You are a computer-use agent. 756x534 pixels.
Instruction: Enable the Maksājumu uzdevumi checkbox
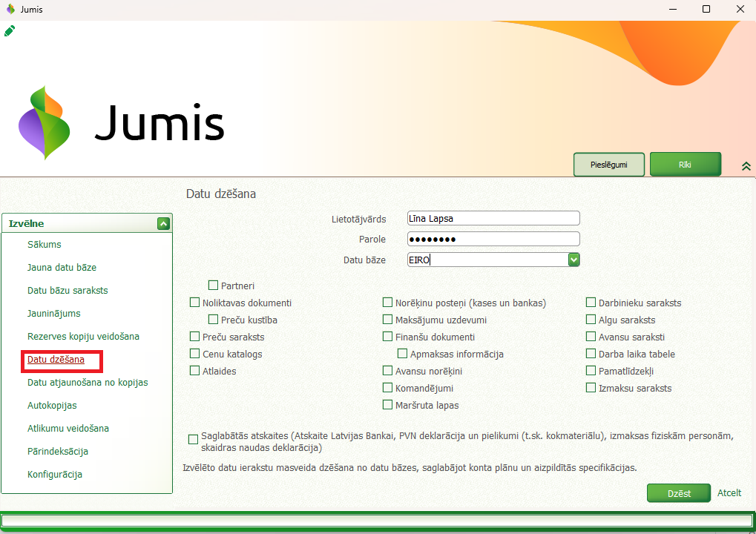tap(387, 320)
